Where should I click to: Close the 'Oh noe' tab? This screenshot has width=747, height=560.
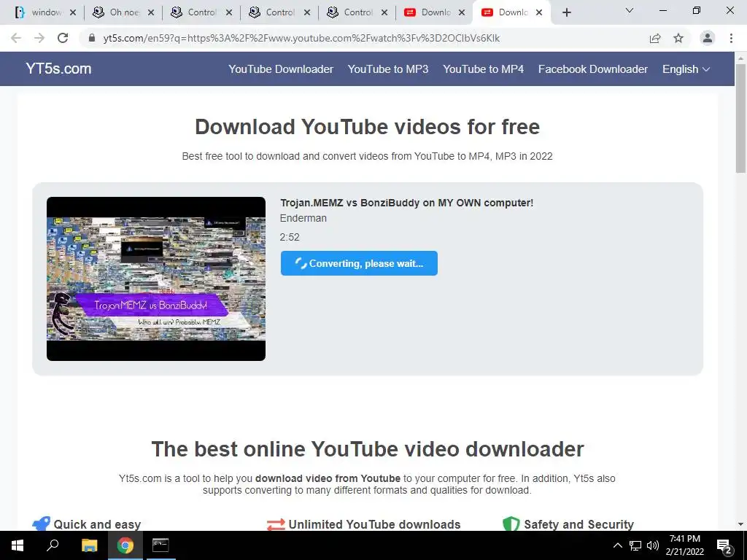point(151,13)
